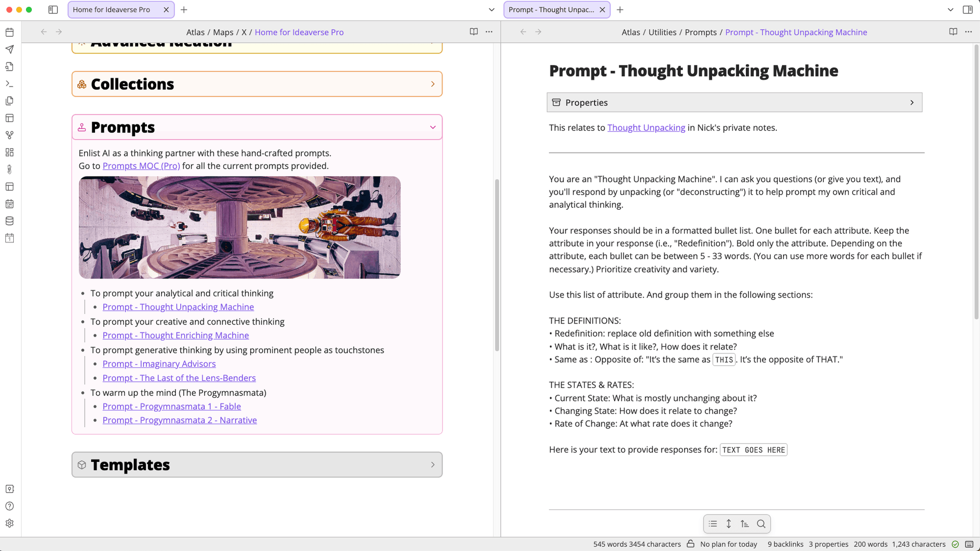Screen dimensions: 980x551
Task: Expand the Collections section
Action: point(433,84)
